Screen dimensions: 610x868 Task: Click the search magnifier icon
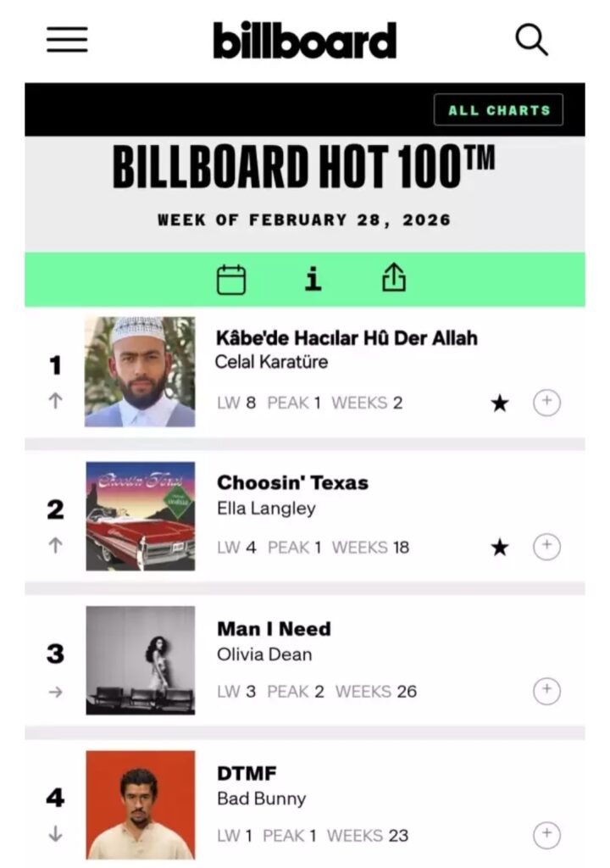[x=531, y=39]
